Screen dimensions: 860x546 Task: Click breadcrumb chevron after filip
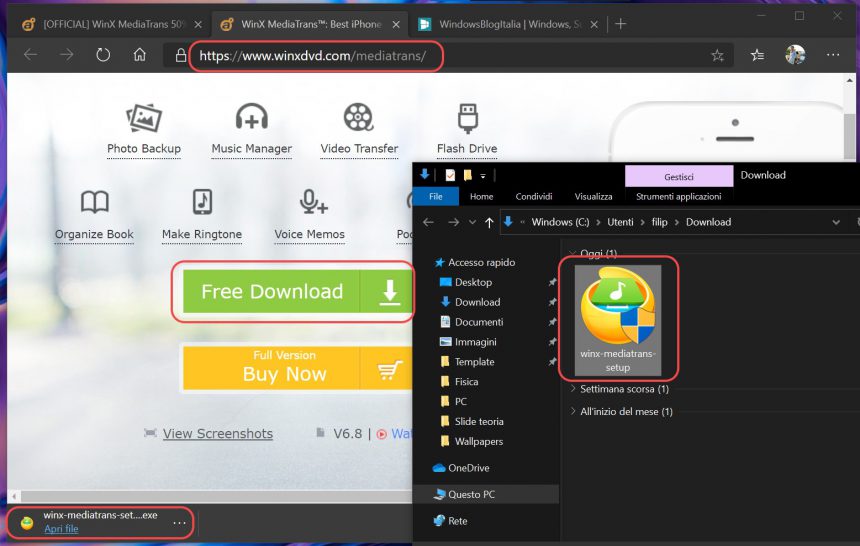[676, 222]
